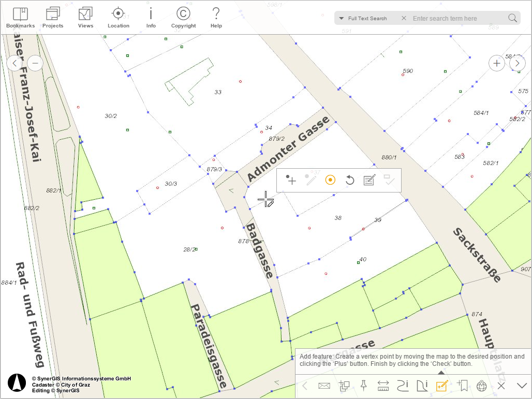Select the measure distance tool
Screen dimensions: 532x399
pos(383,386)
